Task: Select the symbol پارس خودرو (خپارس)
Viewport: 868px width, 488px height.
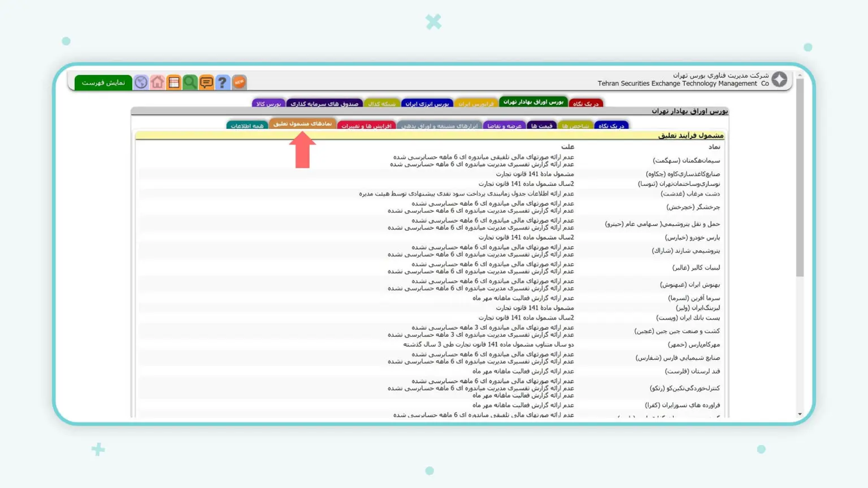Action: point(692,238)
